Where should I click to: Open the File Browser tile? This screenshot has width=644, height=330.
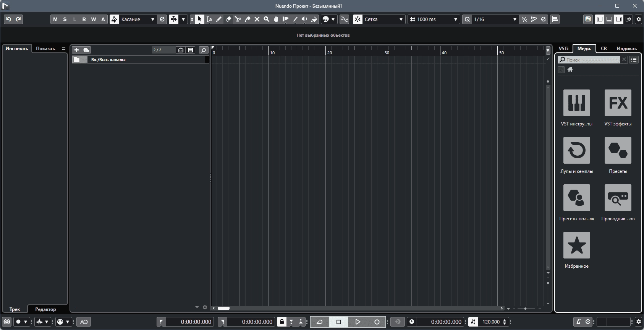618,198
